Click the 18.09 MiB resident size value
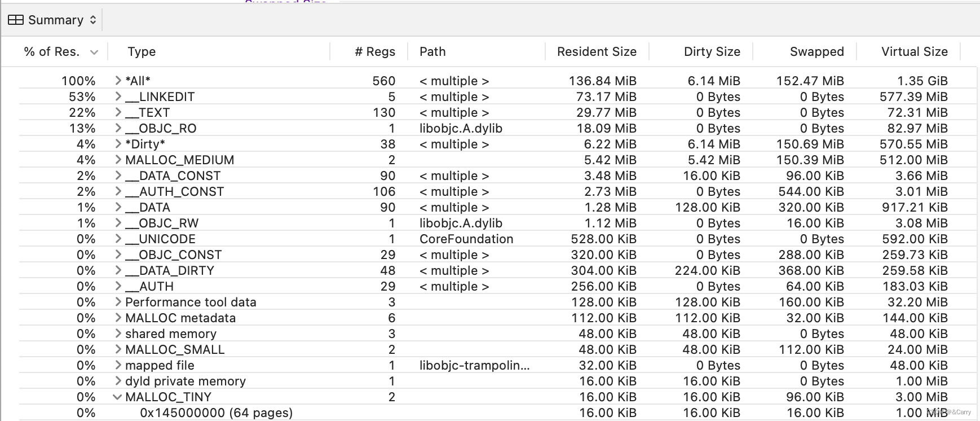The height and width of the screenshot is (421, 980). 606,128
